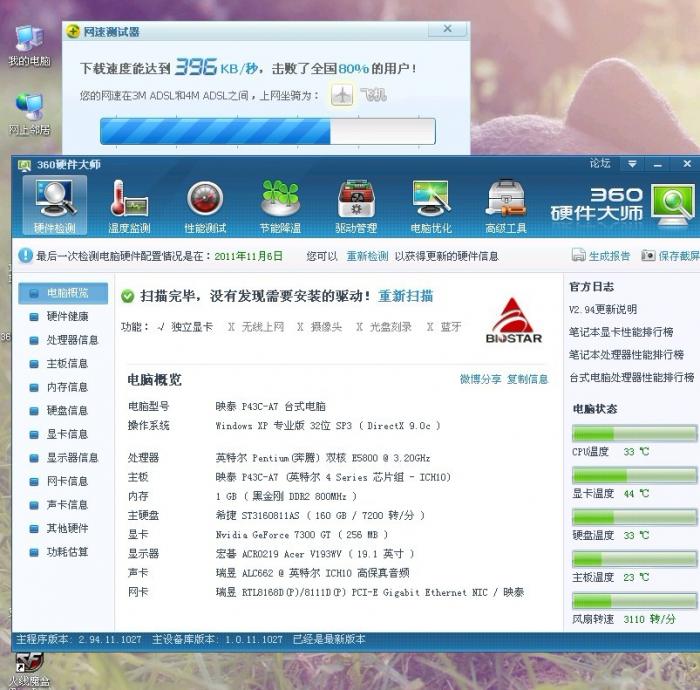This screenshot has height=690, width=700.
Task: Open the V2.94更新说明 log entry
Action: (x=603, y=309)
